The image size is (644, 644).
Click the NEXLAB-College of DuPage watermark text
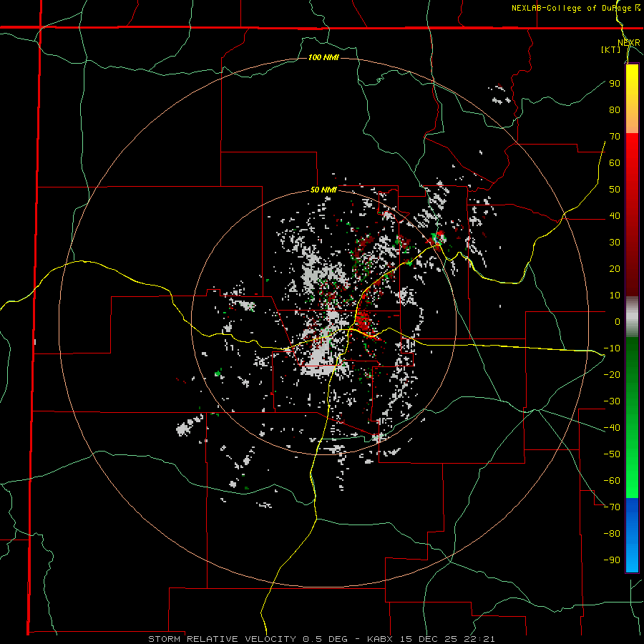pos(575,8)
